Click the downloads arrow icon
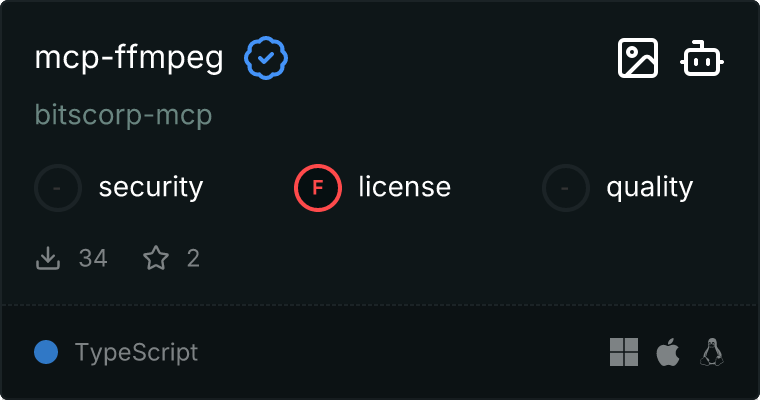760x400 pixels. pos(48,259)
